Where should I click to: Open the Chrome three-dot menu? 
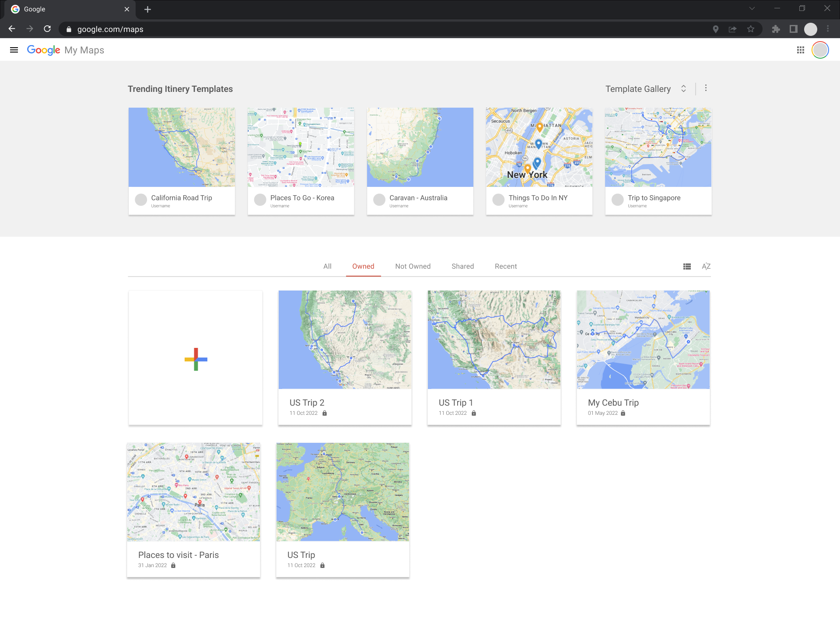828,29
